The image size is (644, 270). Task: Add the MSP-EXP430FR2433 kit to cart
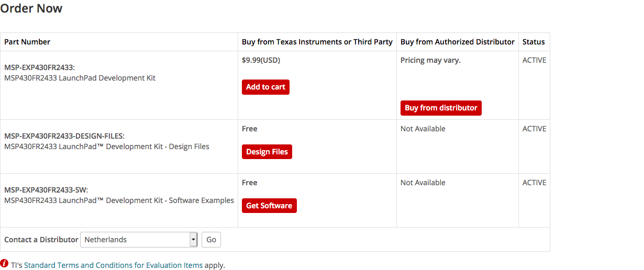click(x=265, y=87)
